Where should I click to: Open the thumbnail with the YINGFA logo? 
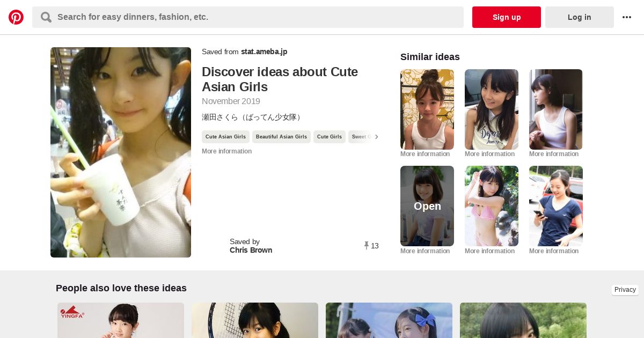(121, 320)
